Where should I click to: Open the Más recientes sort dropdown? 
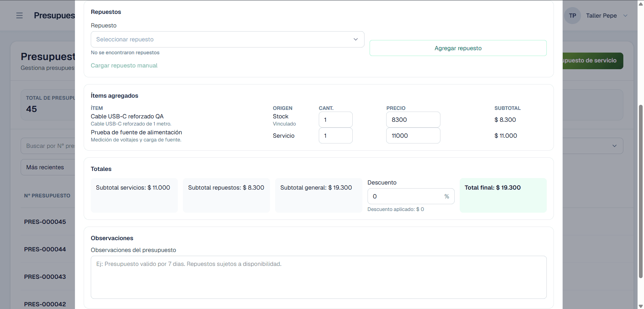(x=48, y=167)
